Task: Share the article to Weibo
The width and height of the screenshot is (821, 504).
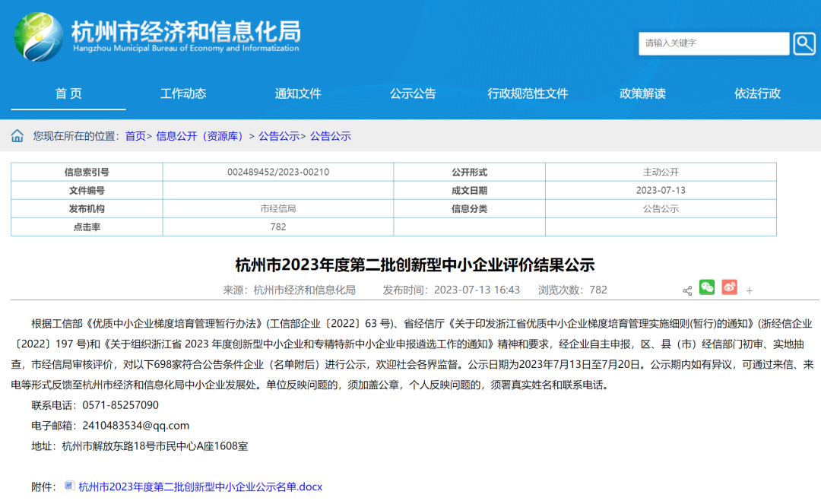Action: point(728,288)
